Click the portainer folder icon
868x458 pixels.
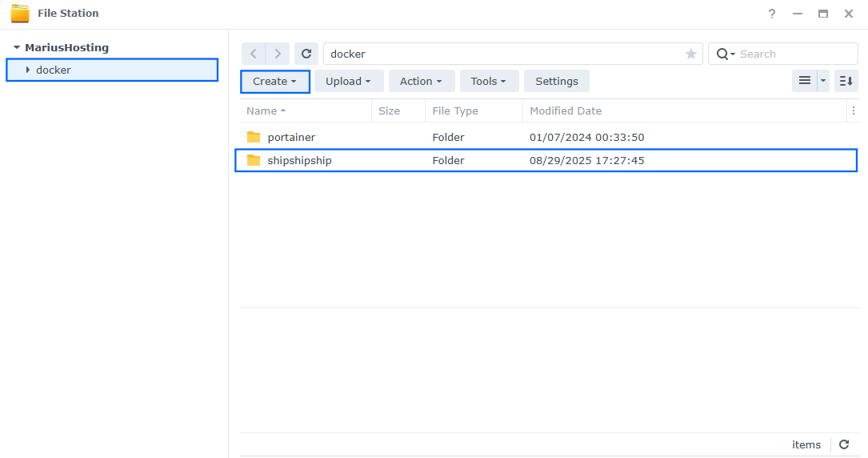coord(254,137)
